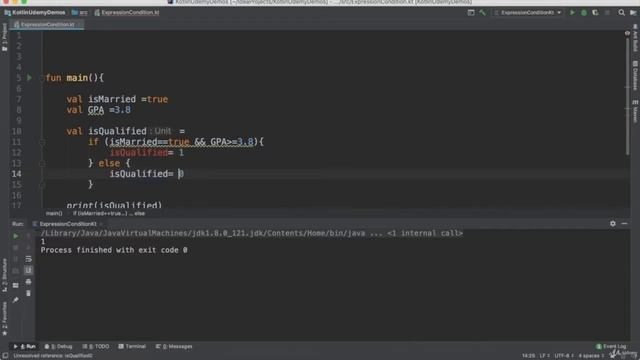Open the Ant Build tool window from the right sidebar

click(x=635, y=38)
